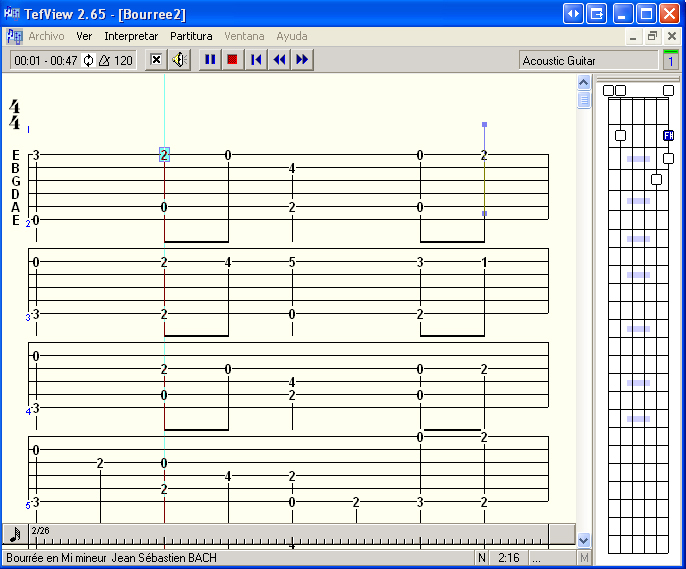The width and height of the screenshot is (686, 569).
Task: Click the scroll up arrow of score
Action: click(584, 82)
